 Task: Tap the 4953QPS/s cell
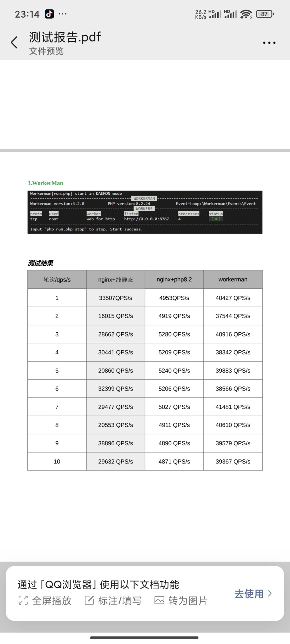174,298
